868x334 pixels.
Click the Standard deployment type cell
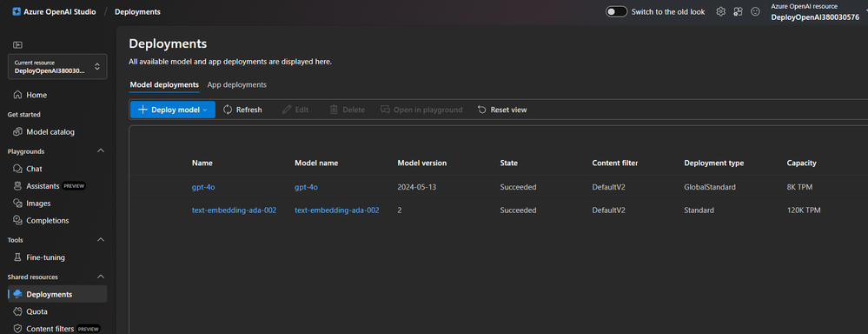coord(699,210)
